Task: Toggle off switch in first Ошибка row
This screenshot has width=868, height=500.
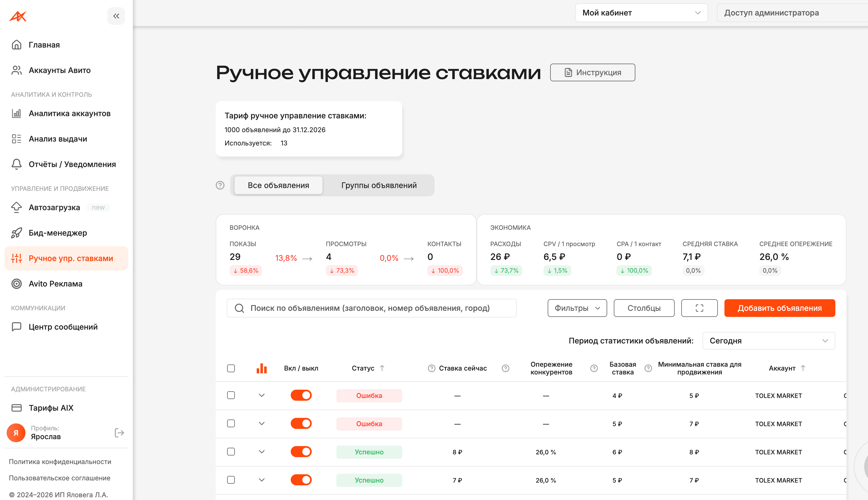Action: (301, 395)
